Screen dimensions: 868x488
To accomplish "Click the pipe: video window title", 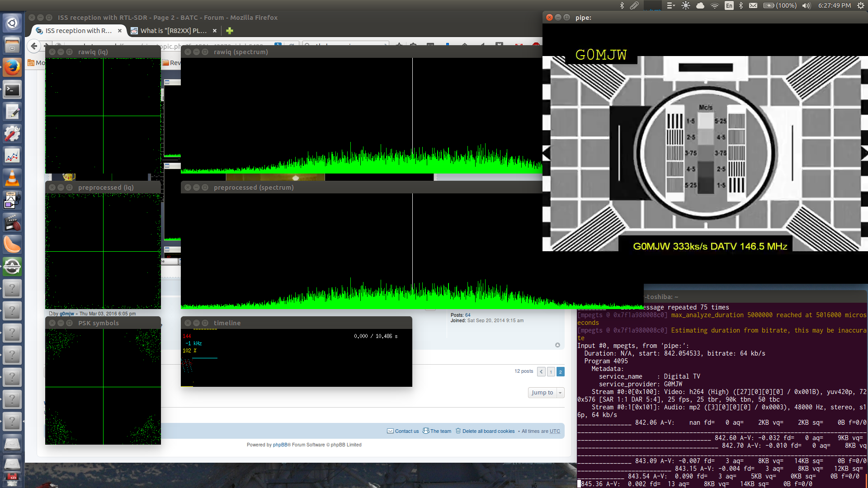I will (x=583, y=18).
